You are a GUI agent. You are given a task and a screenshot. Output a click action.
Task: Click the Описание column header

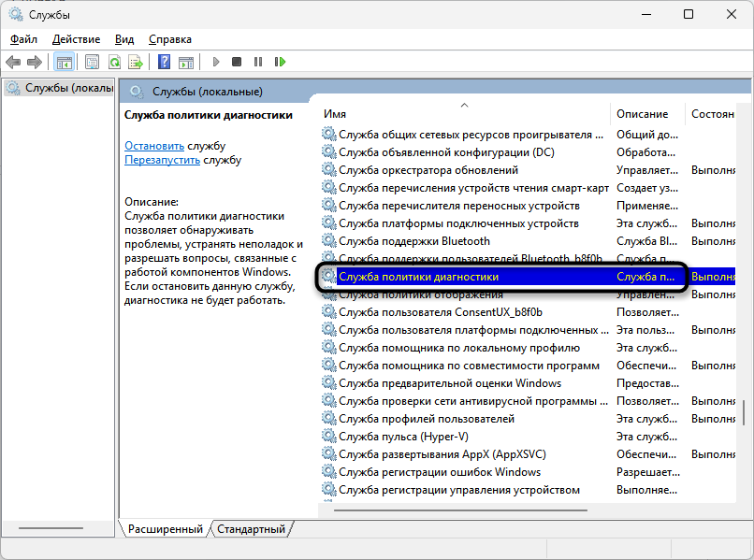(x=642, y=114)
